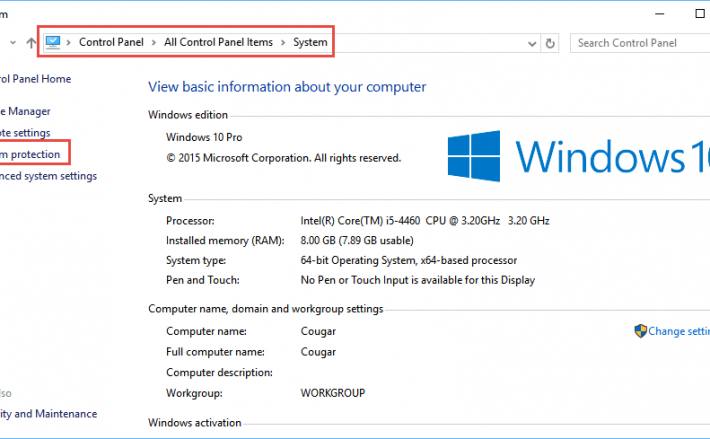Viewport: 710px width, 439px height.
Task: Click the Processor label
Action: click(x=190, y=221)
